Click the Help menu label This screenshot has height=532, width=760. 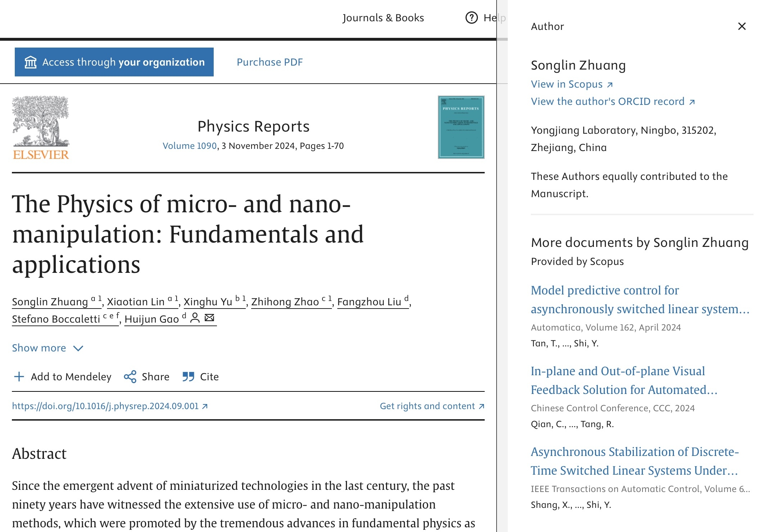[495, 18]
